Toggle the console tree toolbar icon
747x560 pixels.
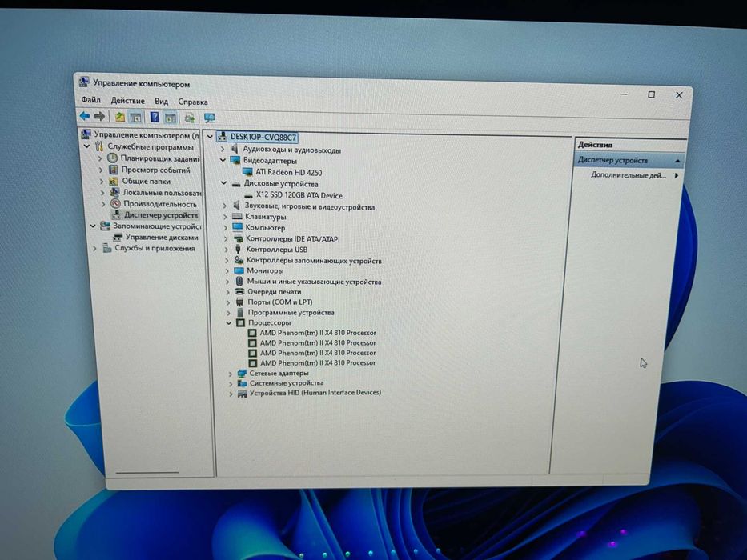tap(135, 117)
